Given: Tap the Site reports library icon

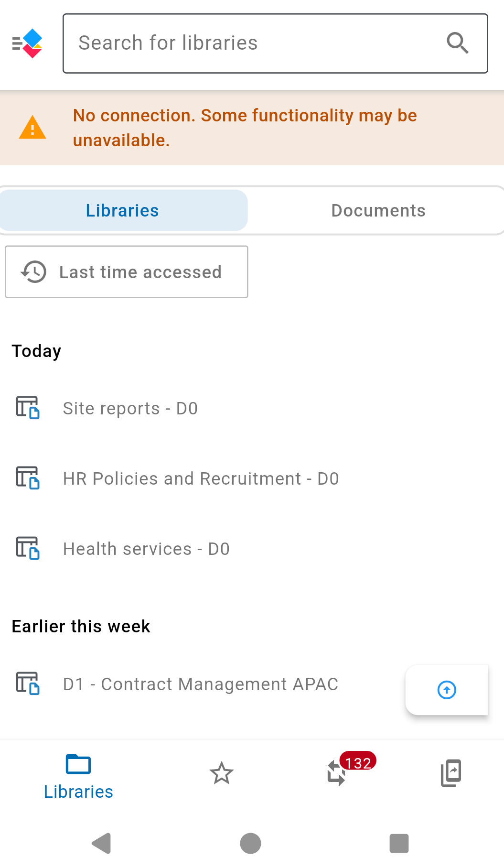Looking at the screenshot, I should click(x=28, y=408).
